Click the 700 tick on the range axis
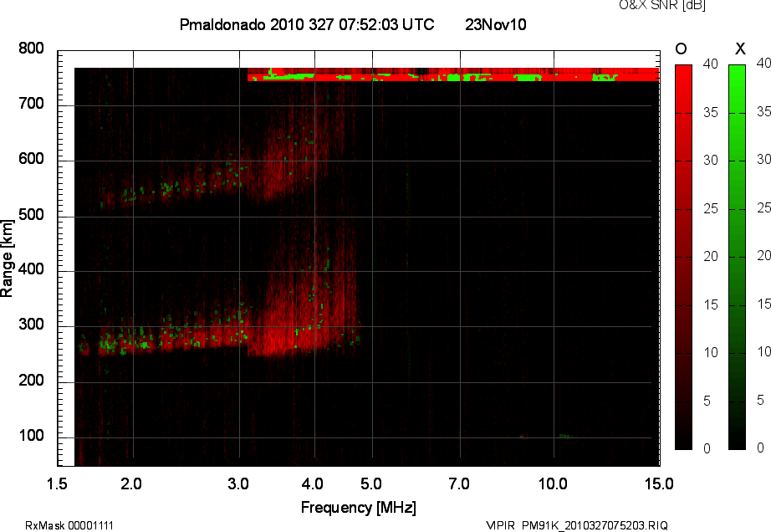Image resolution: width=771 pixels, height=532 pixels. click(32, 104)
